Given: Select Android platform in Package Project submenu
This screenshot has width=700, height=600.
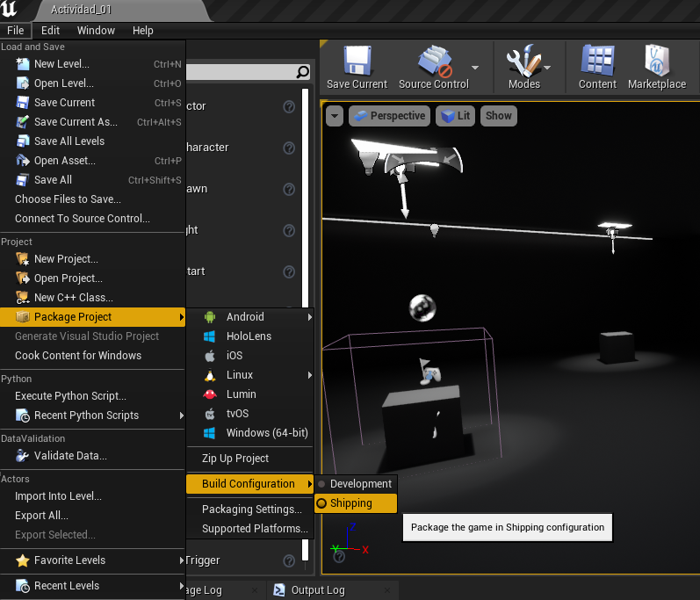Looking at the screenshot, I should click(250, 317).
